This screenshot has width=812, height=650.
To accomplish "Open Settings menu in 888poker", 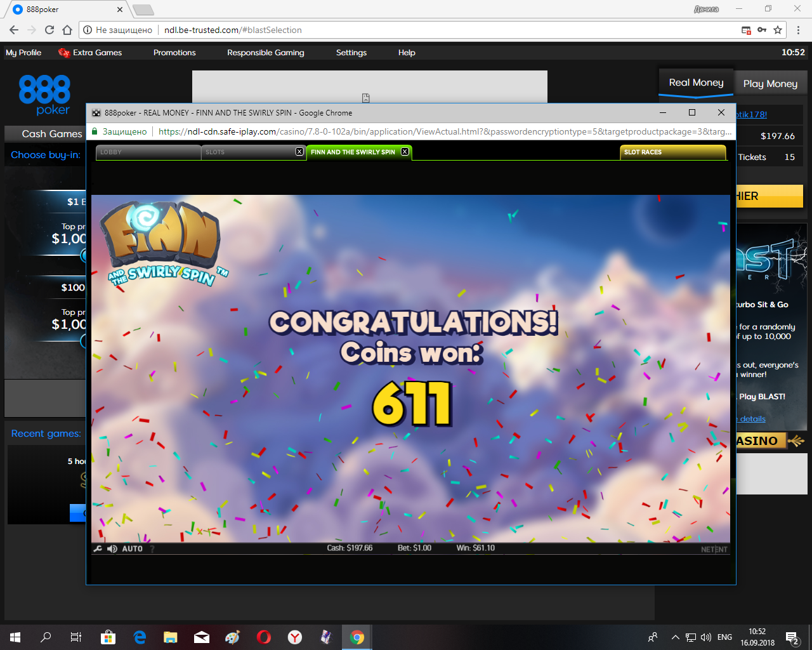I will pyautogui.click(x=351, y=53).
